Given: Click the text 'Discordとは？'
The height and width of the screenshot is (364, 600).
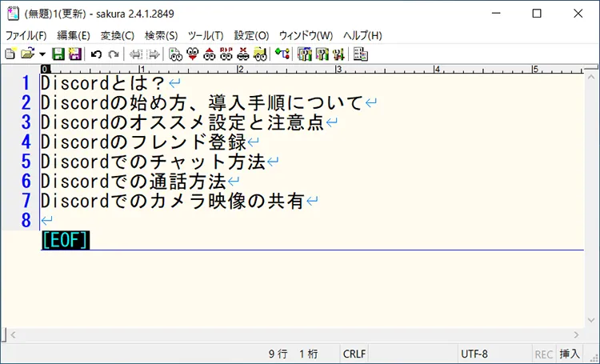Looking at the screenshot, I should click(x=102, y=83).
